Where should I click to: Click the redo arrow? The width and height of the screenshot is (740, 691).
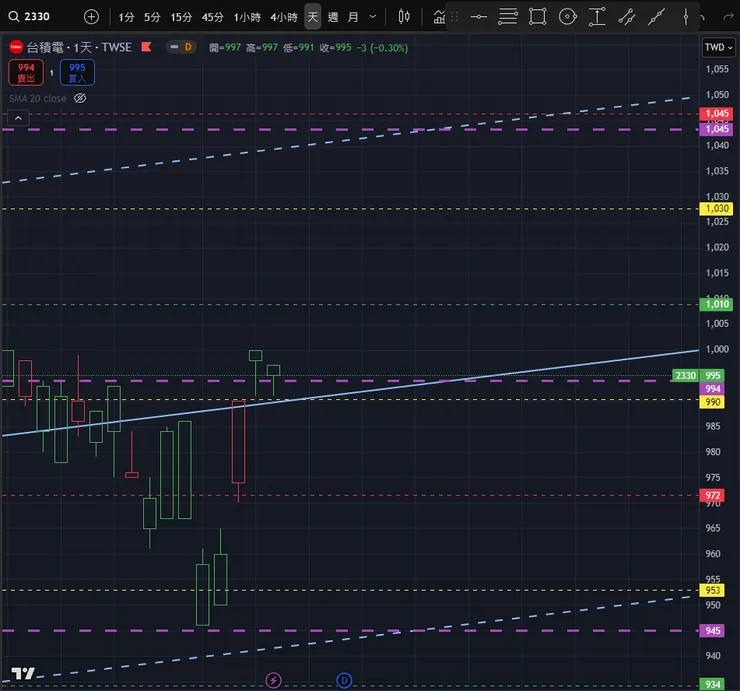(728, 17)
